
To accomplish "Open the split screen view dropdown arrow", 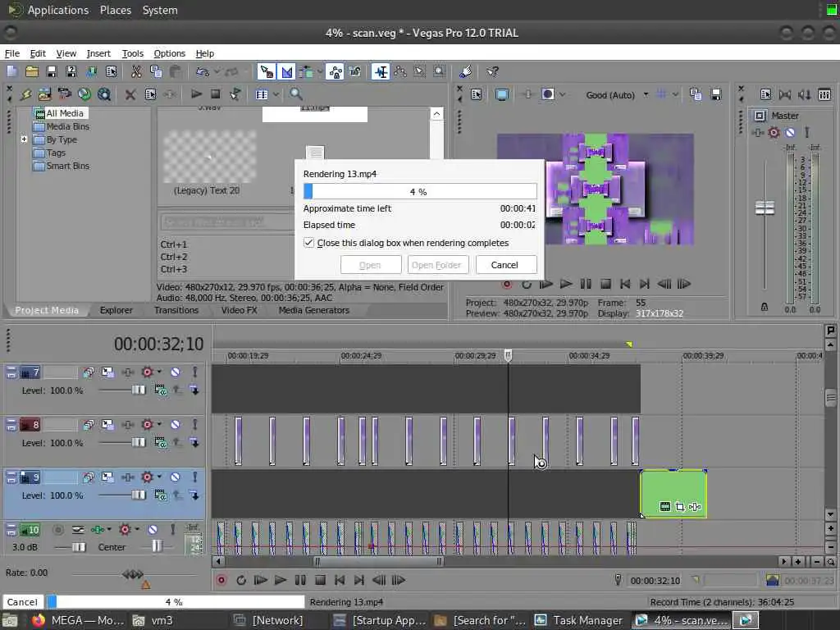I will pyautogui.click(x=563, y=95).
